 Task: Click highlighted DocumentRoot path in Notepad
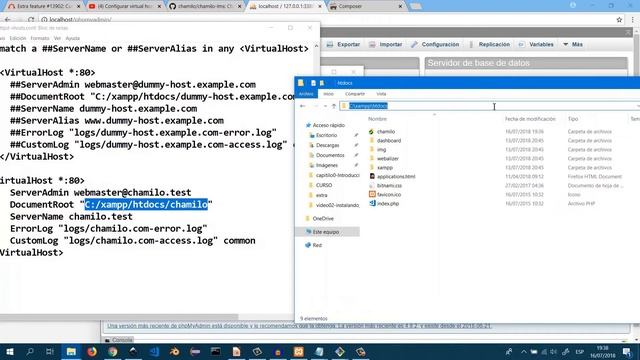pyautogui.click(x=146, y=204)
